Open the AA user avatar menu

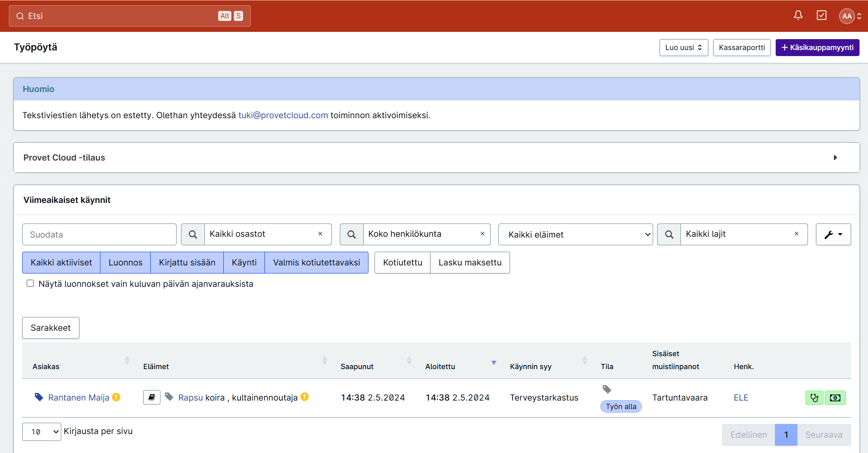(x=850, y=16)
